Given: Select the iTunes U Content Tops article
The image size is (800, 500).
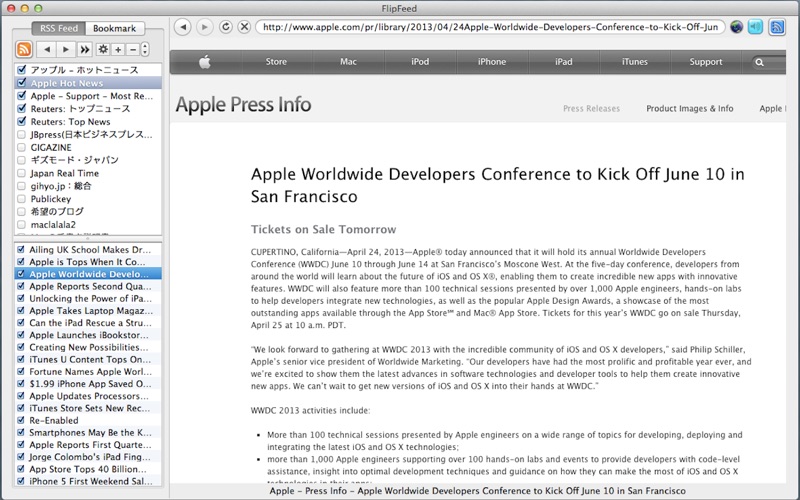Looking at the screenshot, I should click(88, 359).
